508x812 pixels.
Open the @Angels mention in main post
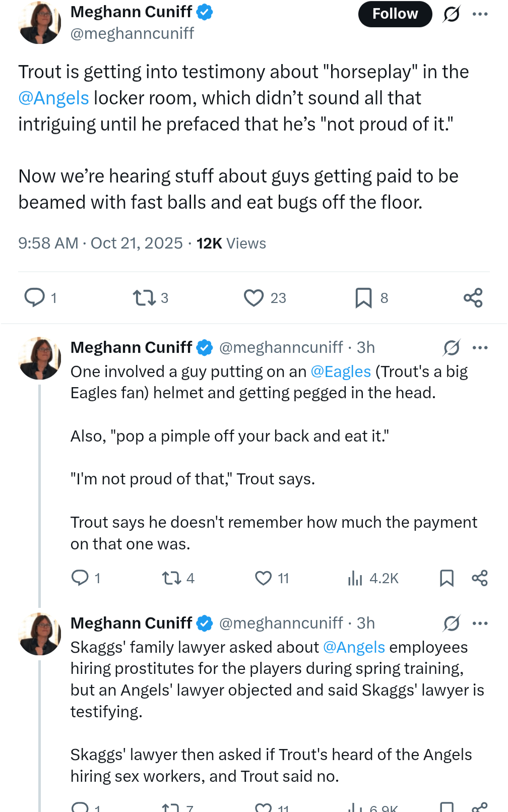(53, 98)
